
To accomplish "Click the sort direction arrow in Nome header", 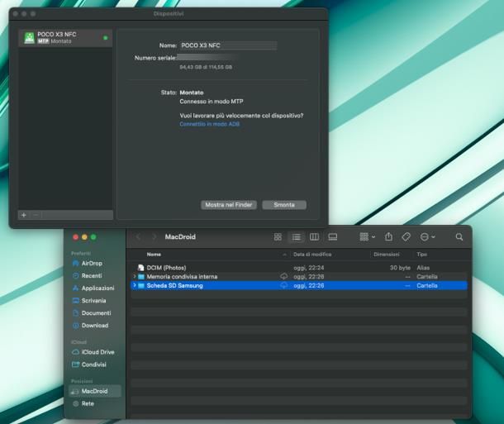I will [284, 255].
